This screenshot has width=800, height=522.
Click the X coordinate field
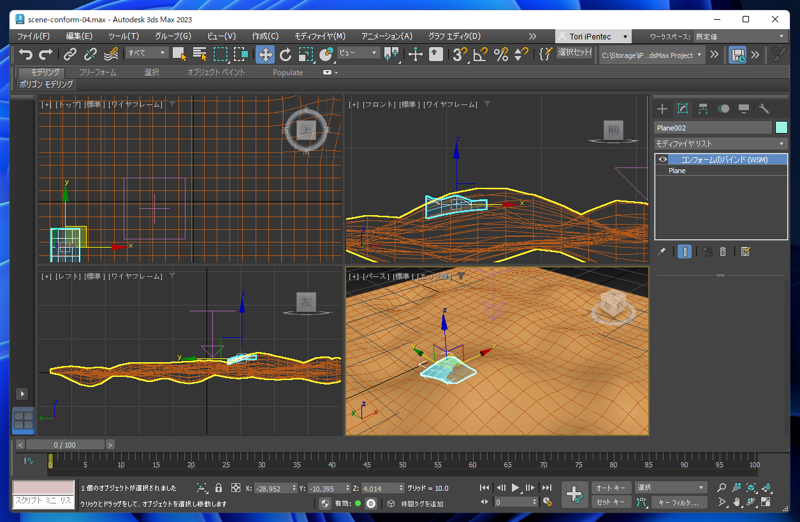point(273,488)
